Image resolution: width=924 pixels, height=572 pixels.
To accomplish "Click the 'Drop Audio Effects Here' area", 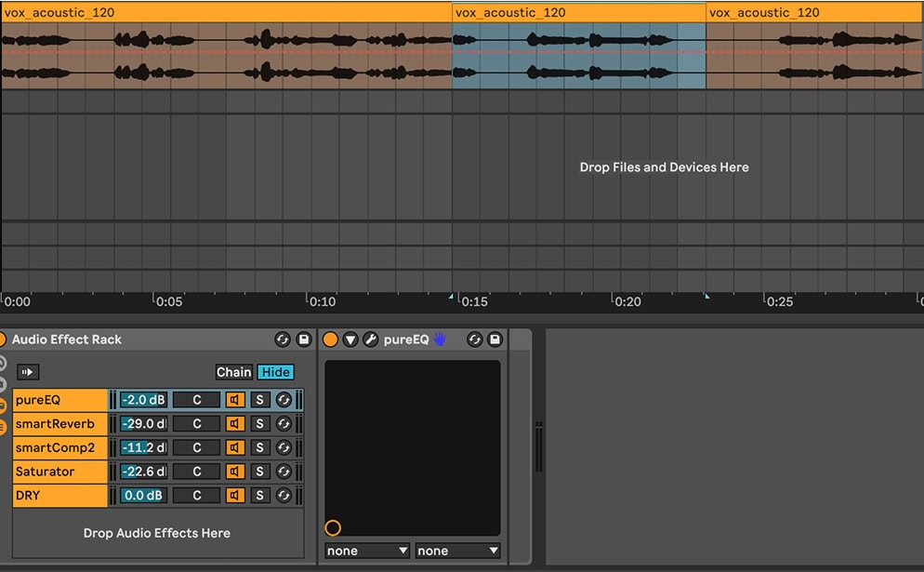I will click(x=157, y=533).
